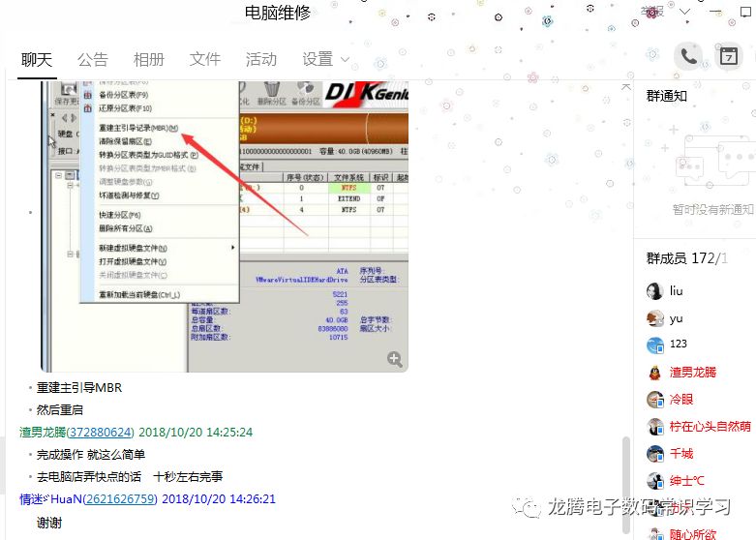Click the scroll-to-top arrow above chat

[626, 87]
